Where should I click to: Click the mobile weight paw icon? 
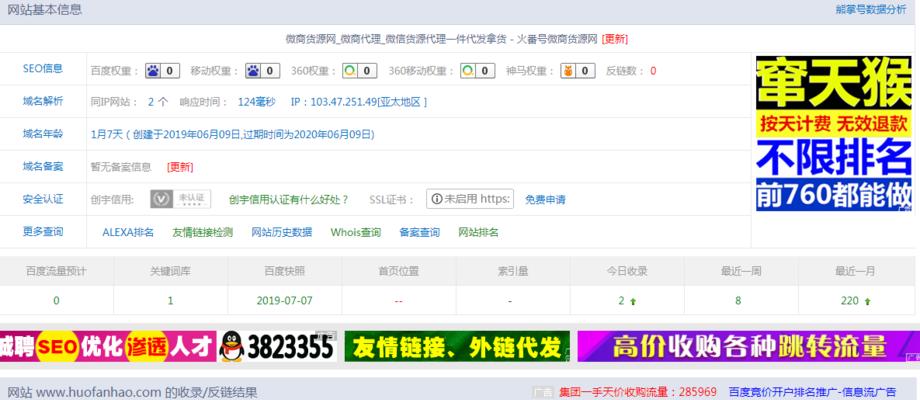253,71
